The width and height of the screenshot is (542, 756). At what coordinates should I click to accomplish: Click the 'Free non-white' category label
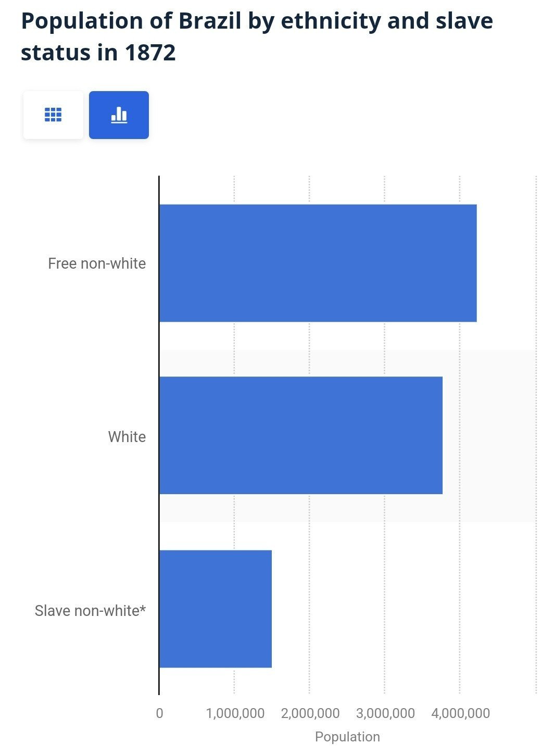(97, 263)
